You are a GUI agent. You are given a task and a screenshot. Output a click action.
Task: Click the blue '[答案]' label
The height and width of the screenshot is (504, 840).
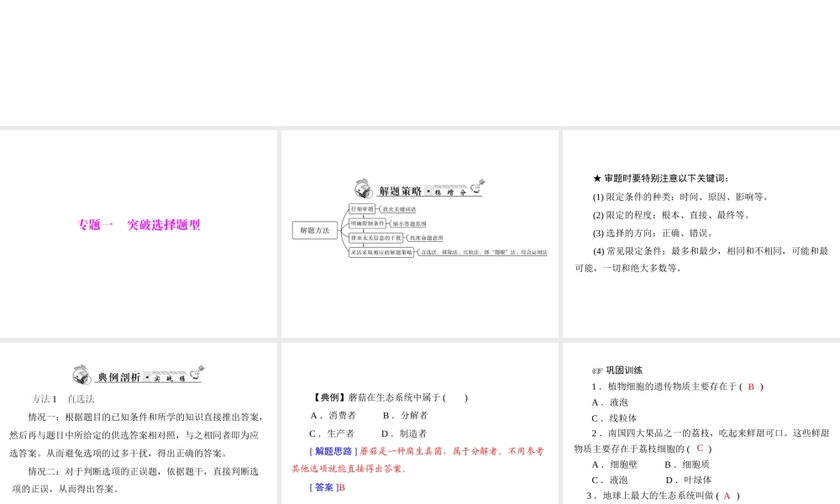[323, 487]
